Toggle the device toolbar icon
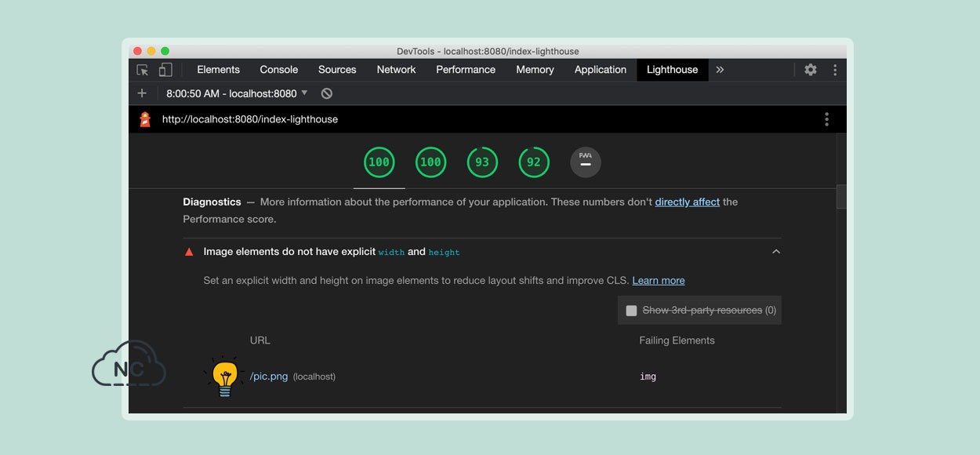The image size is (980, 455). click(x=165, y=70)
